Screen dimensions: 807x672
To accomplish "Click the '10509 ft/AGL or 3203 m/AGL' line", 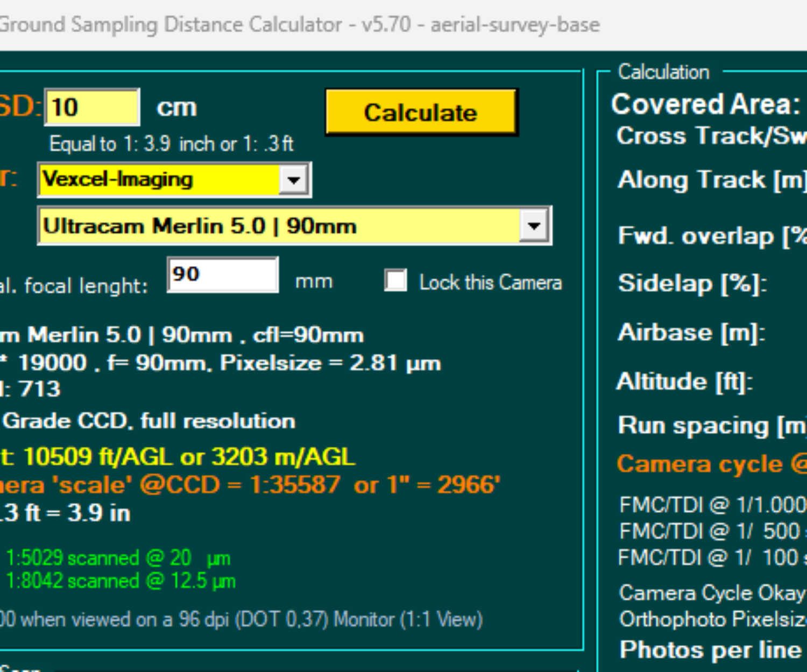I will 189,457.
